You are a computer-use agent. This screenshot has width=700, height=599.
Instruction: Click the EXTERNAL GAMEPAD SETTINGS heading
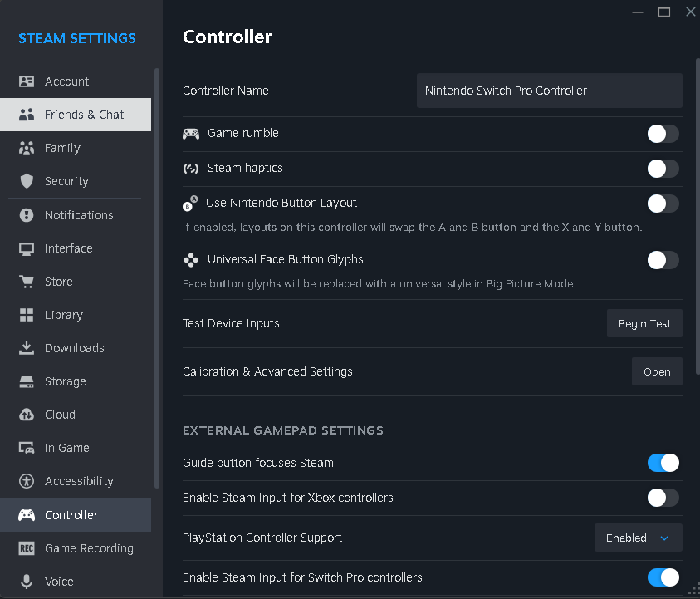pyautogui.click(x=283, y=430)
